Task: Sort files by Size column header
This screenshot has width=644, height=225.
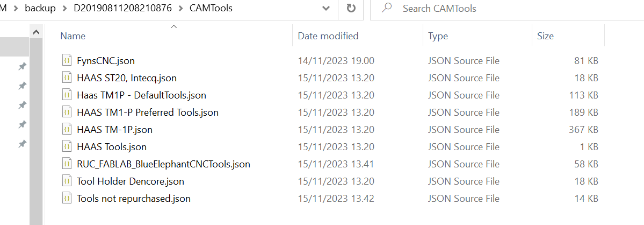Action: coord(545,36)
